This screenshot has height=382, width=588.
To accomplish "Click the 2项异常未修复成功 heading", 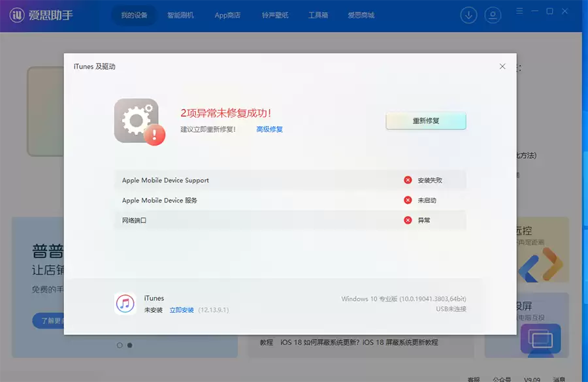I will (x=226, y=113).
